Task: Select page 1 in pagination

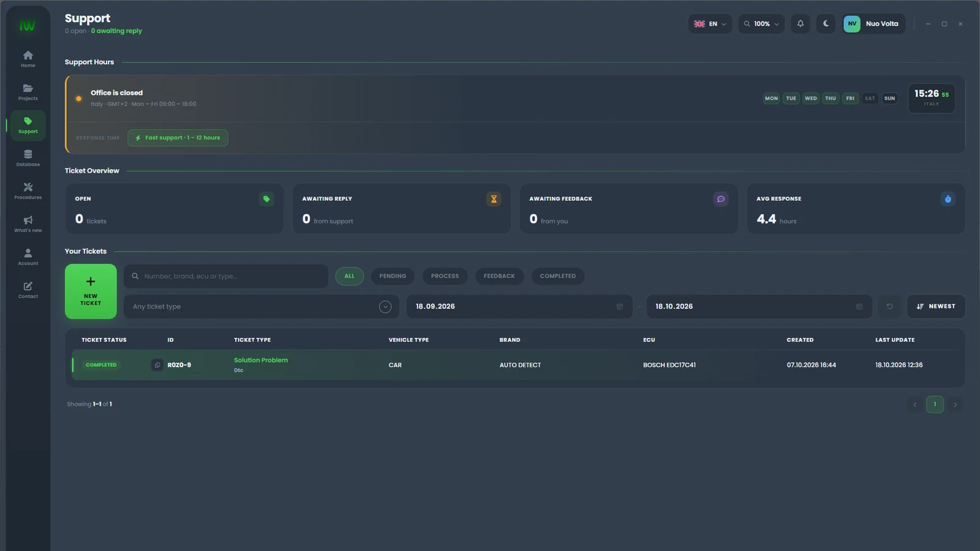Action: click(x=935, y=405)
